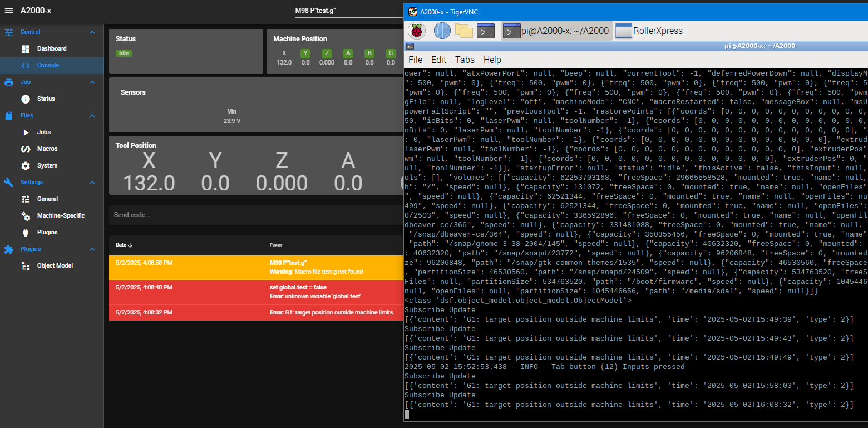
Task: Click the Macros polymer icon
Action: [26, 149]
